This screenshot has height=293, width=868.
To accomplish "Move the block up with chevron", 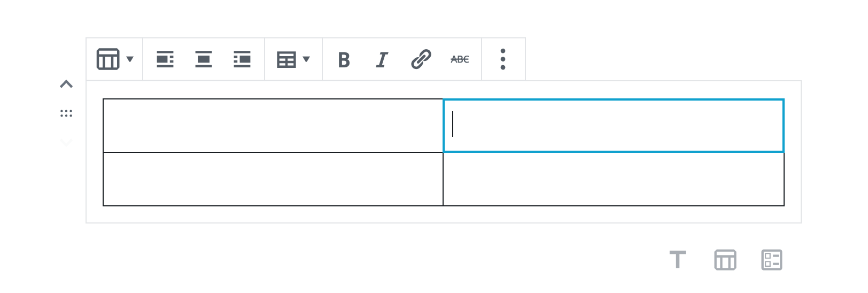I will click(x=66, y=84).
